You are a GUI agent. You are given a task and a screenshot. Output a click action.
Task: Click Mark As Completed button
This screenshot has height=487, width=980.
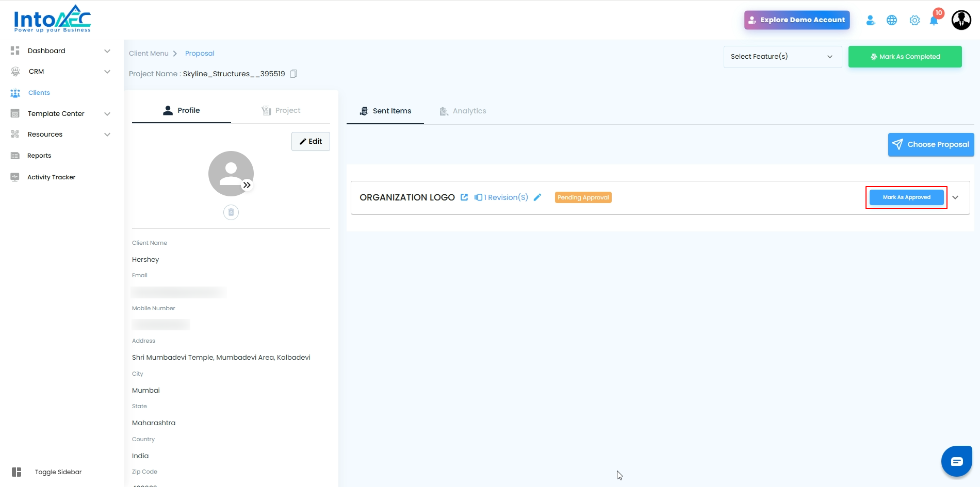click(x=905, y=57)
